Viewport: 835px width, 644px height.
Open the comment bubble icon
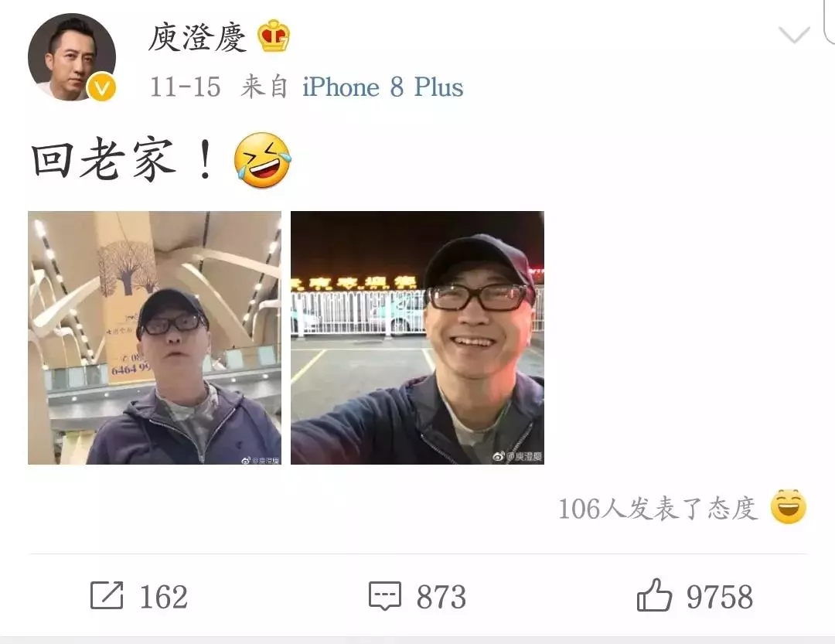pos(384,595)
